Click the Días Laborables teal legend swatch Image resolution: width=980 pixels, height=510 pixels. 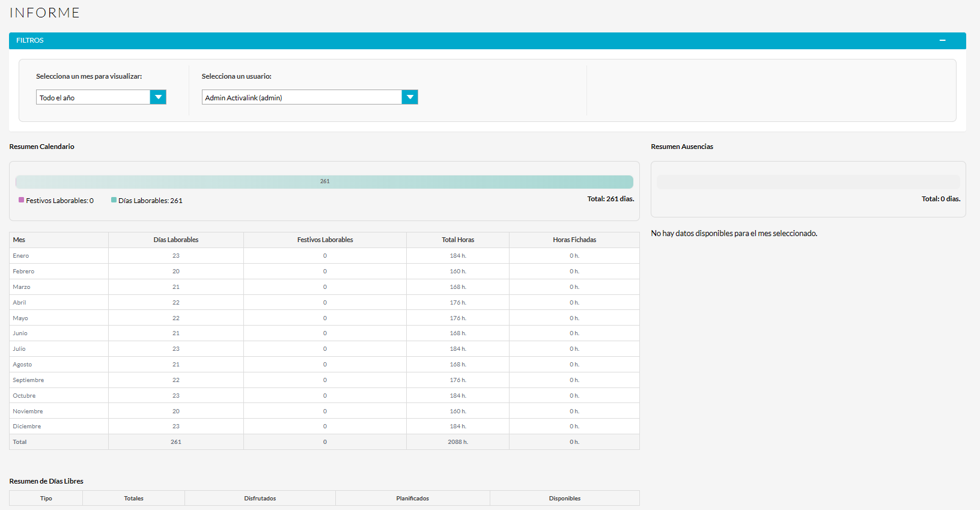point(114,200)
